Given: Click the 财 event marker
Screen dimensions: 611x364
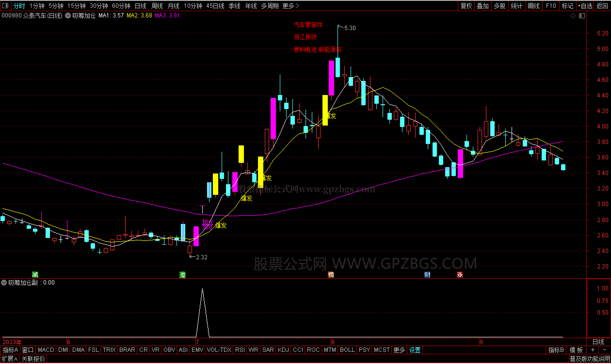Looking at the screenshot, I should point(427,275).
